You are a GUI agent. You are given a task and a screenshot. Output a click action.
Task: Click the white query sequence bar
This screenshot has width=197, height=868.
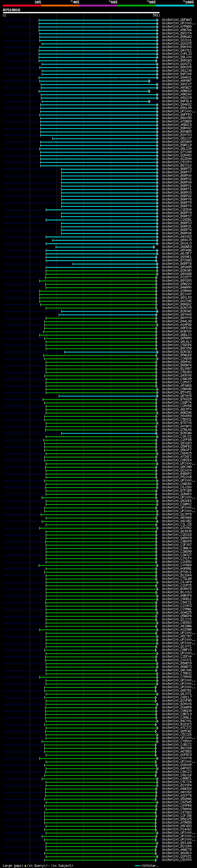click(x=81, y=12)
